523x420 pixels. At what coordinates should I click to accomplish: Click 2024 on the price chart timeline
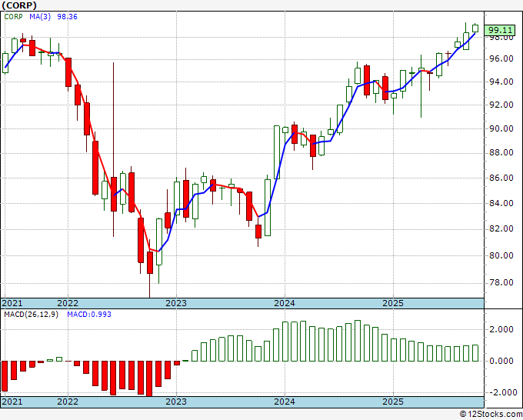coord(285,303)
